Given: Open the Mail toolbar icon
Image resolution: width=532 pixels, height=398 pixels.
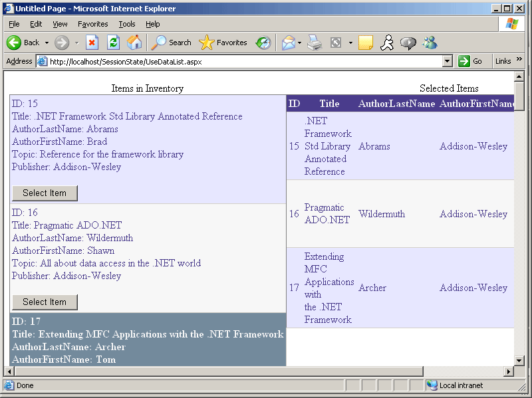Looking at the screenshot, I should click(288, 43).
